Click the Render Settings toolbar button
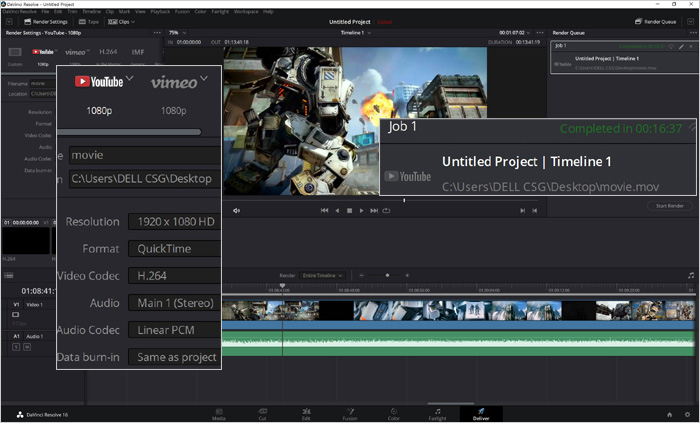Screen dimensions: 700x423 click(46, 21)
